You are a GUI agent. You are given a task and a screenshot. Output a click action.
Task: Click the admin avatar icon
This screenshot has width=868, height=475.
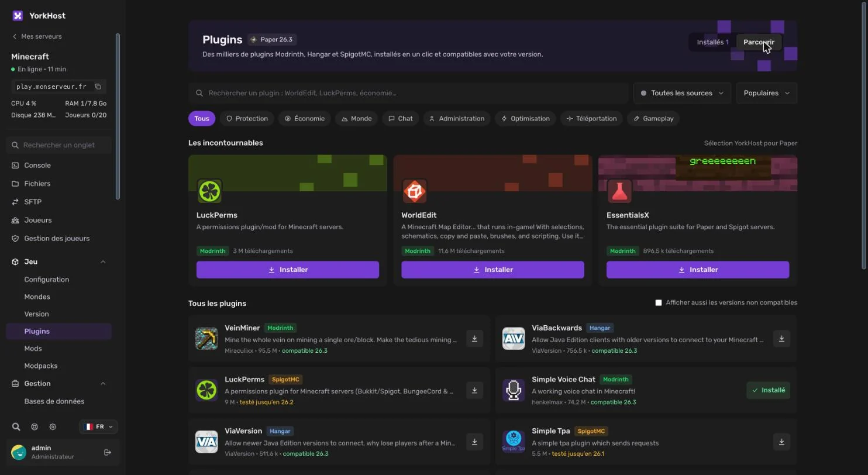pos(19,452)
